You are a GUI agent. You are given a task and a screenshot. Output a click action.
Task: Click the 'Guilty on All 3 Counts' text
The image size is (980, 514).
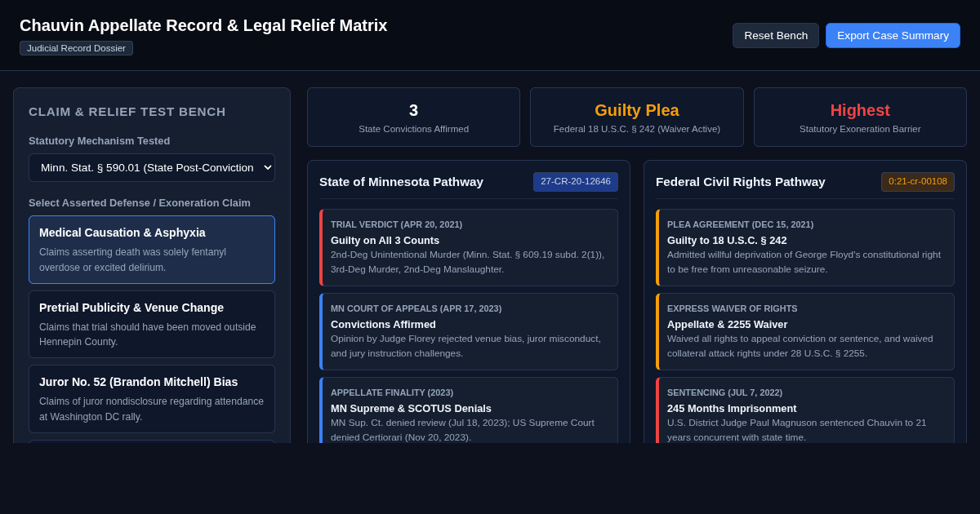tap(385, 241)
